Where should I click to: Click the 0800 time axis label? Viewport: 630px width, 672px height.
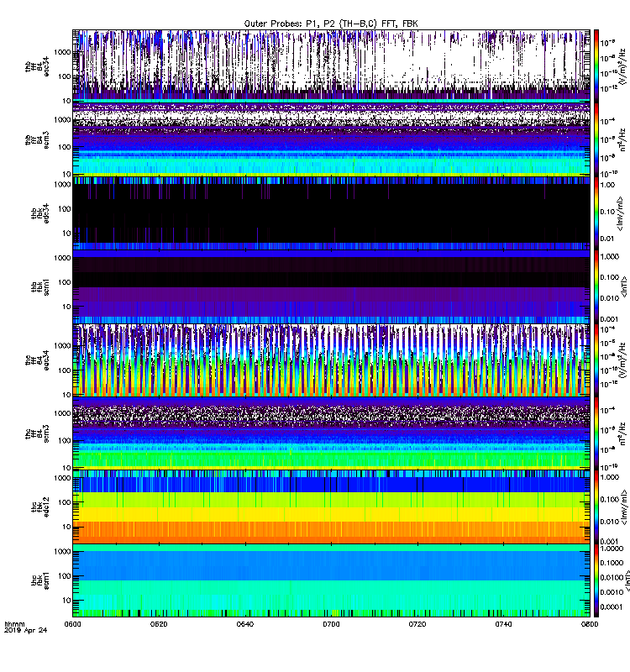click(x=590, y=624)
